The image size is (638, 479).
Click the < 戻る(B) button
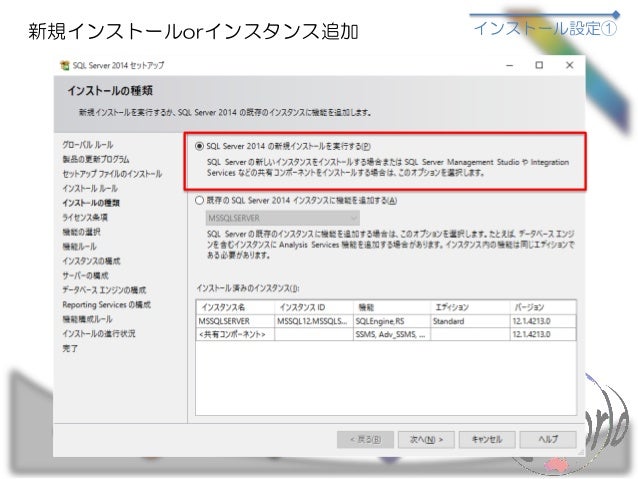coord(365,440)
